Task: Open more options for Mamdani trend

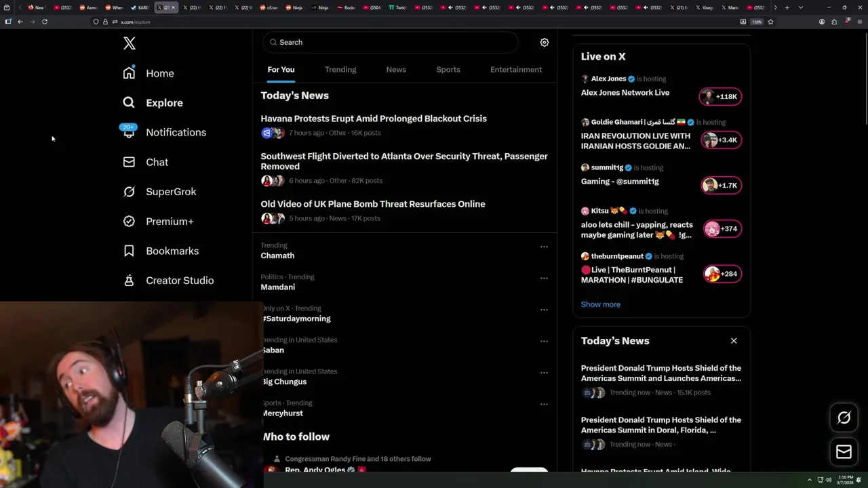Action: point(544,279)
